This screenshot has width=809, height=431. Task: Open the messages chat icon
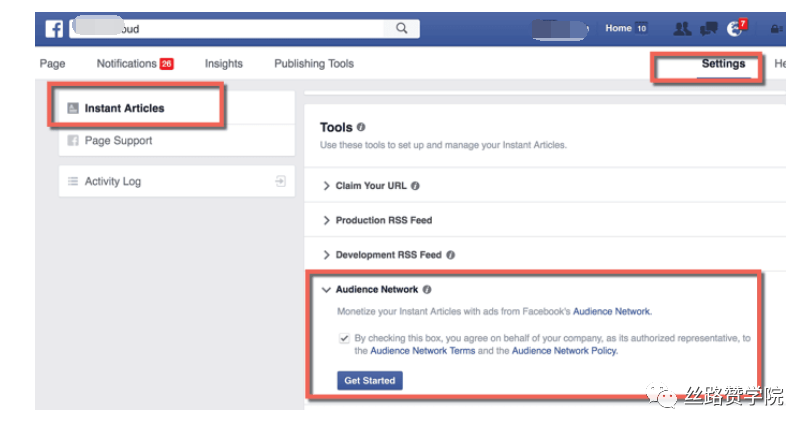point(708,29)
